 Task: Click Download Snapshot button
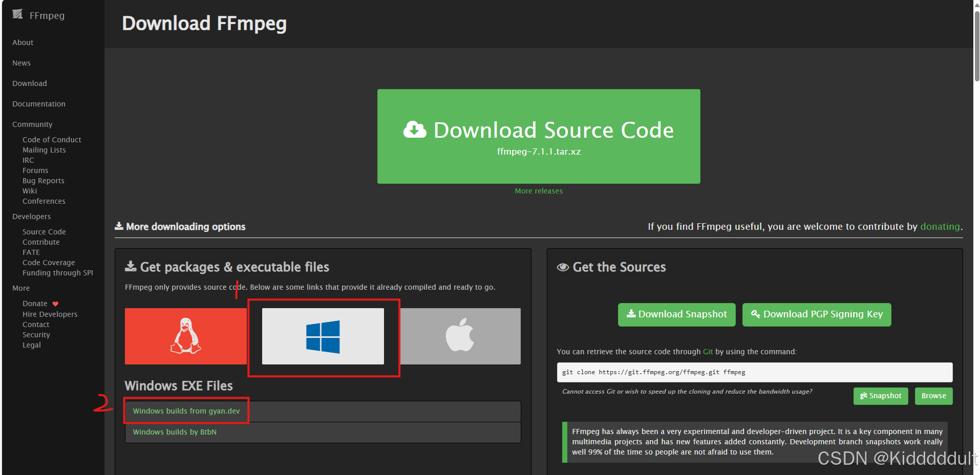(677, 314)
